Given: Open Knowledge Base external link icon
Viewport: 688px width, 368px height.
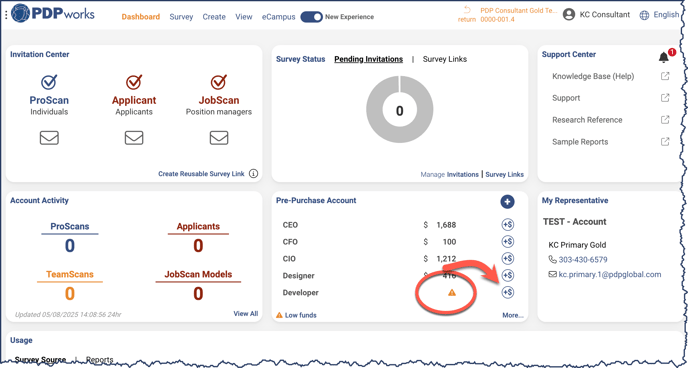Looking at the screenshot, I should [665, 76].
